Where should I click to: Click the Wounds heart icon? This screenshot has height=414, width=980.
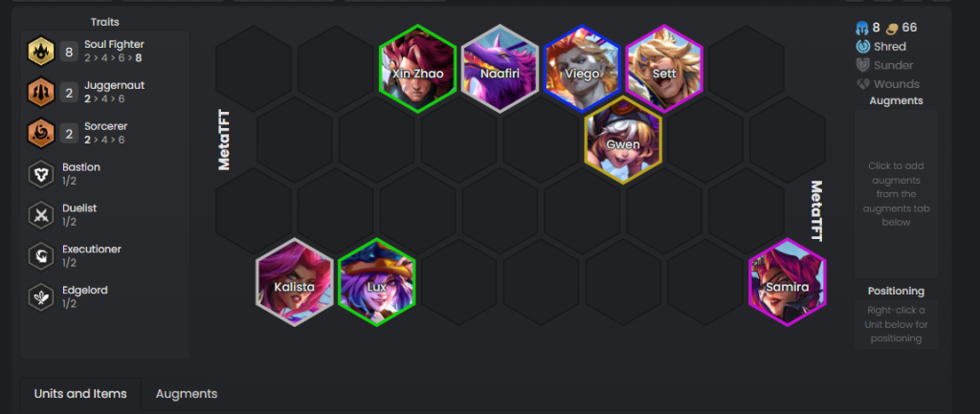tap(863, 84)
